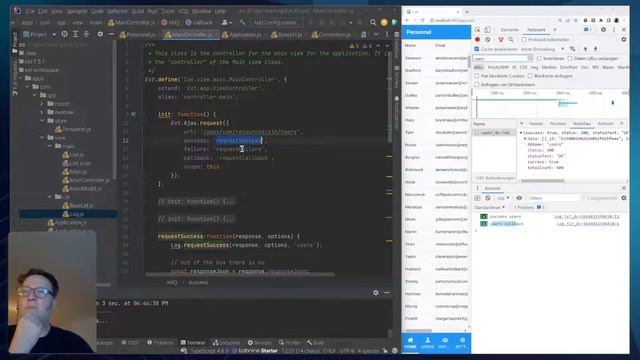Screen dimensions: 640x360
Task: Open the Refactor menu
Action: tap(117, 11)
